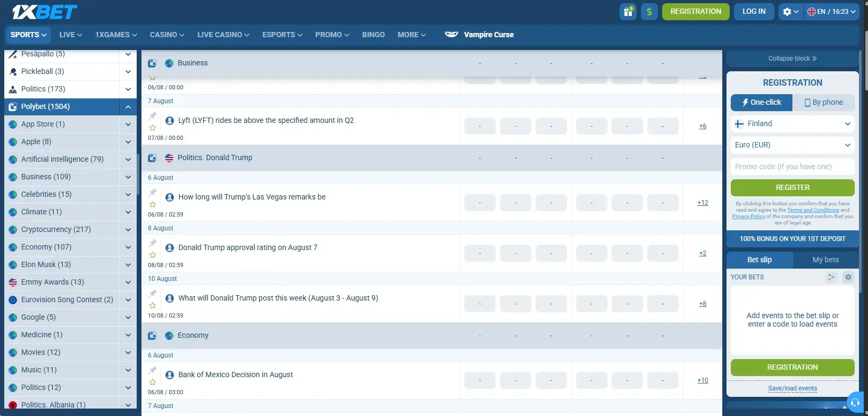Screen dimensions: 868x416
Task: Star the Trump approval rating event
Action: point(153,255)
